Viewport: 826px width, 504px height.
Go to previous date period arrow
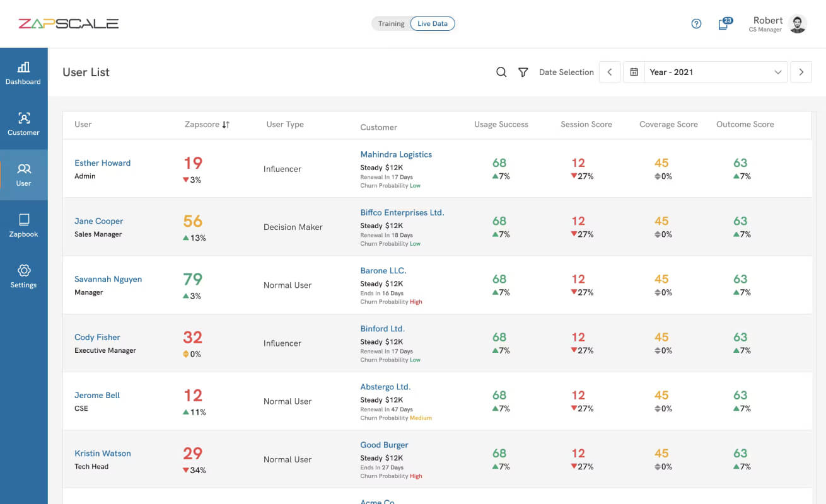610,72
